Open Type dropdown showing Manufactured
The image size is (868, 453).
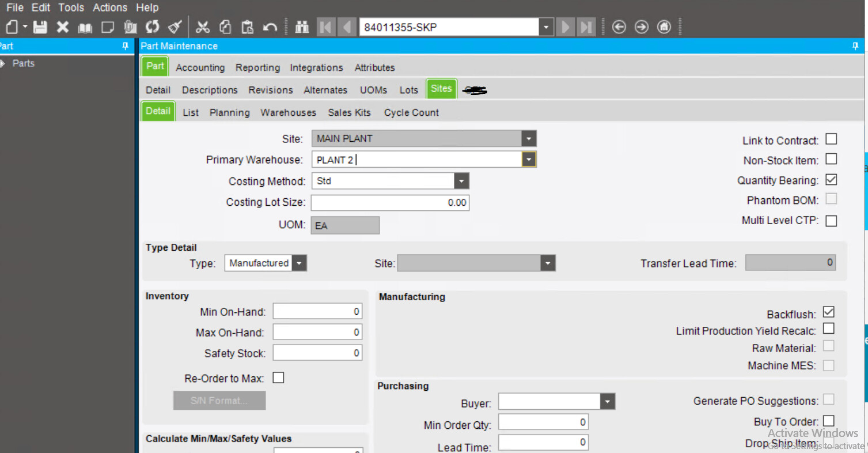click(299, 263)
